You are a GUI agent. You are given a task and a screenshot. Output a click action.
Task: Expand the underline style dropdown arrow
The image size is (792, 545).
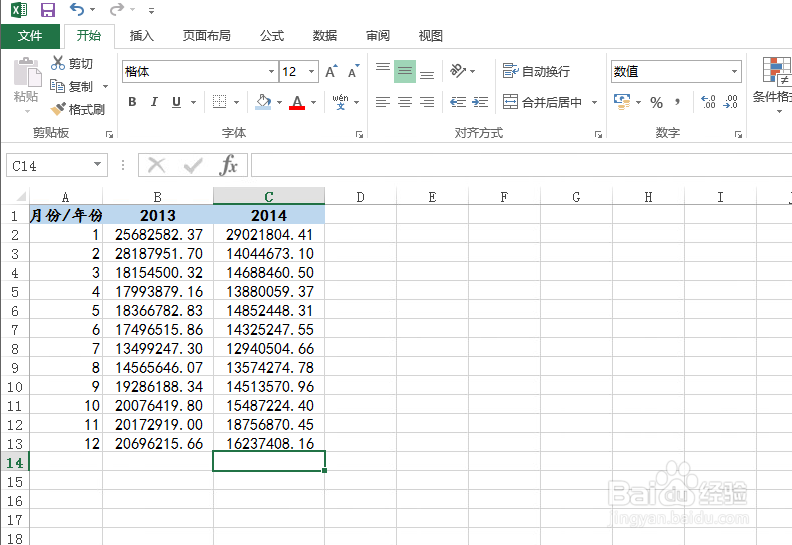193,103
